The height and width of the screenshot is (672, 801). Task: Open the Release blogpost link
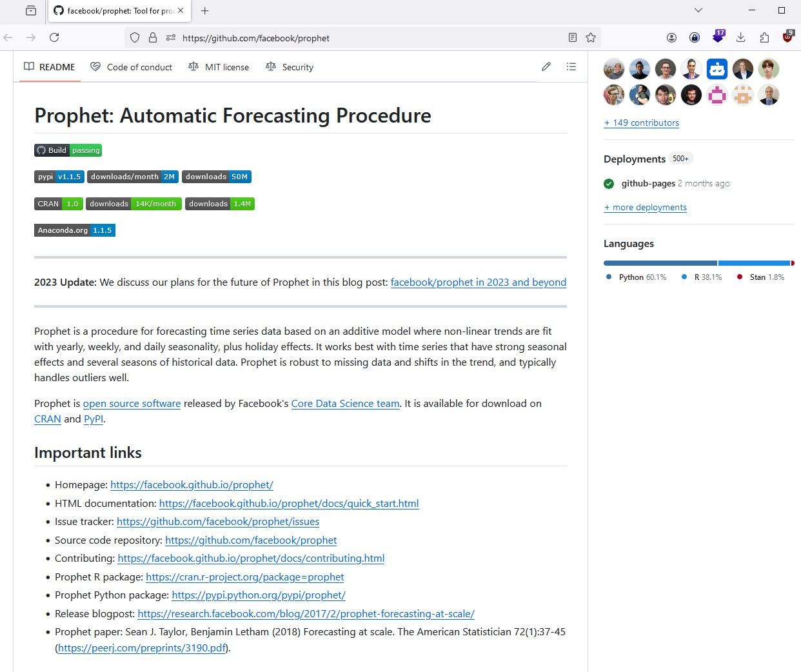(x=306, y=613)
